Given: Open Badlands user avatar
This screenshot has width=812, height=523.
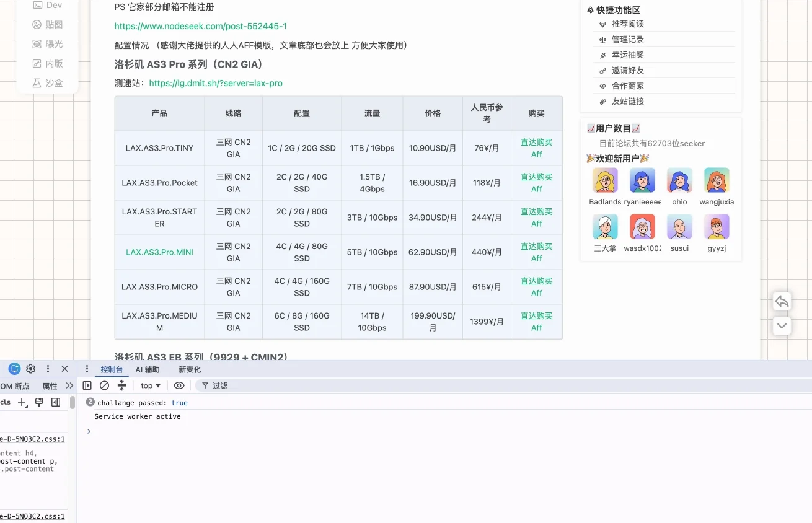Looking at the screenshot, I should coord(605,180).
